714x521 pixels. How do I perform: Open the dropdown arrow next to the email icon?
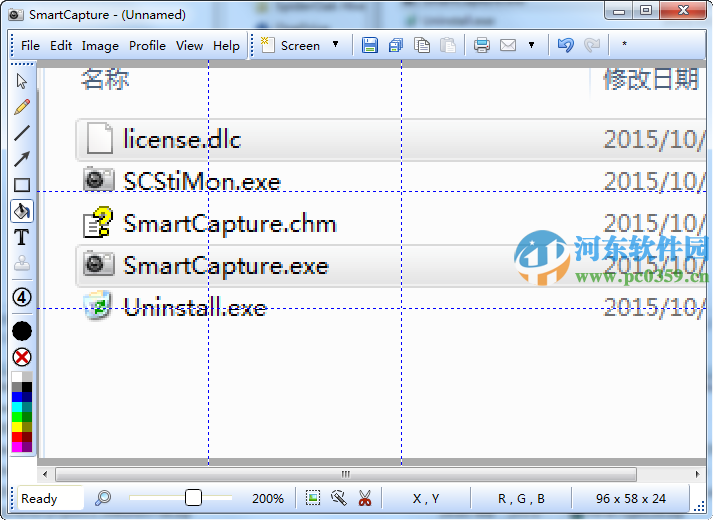point(531,45)
